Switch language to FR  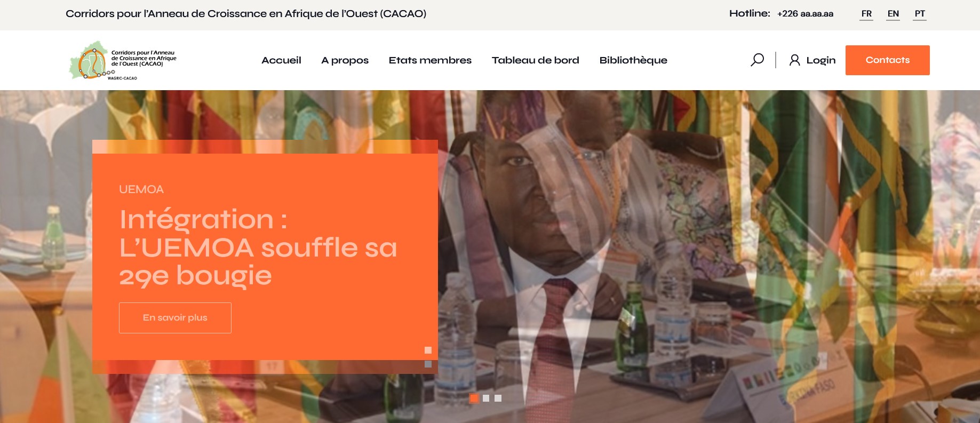pyautogui.click(x=866, y=14)
